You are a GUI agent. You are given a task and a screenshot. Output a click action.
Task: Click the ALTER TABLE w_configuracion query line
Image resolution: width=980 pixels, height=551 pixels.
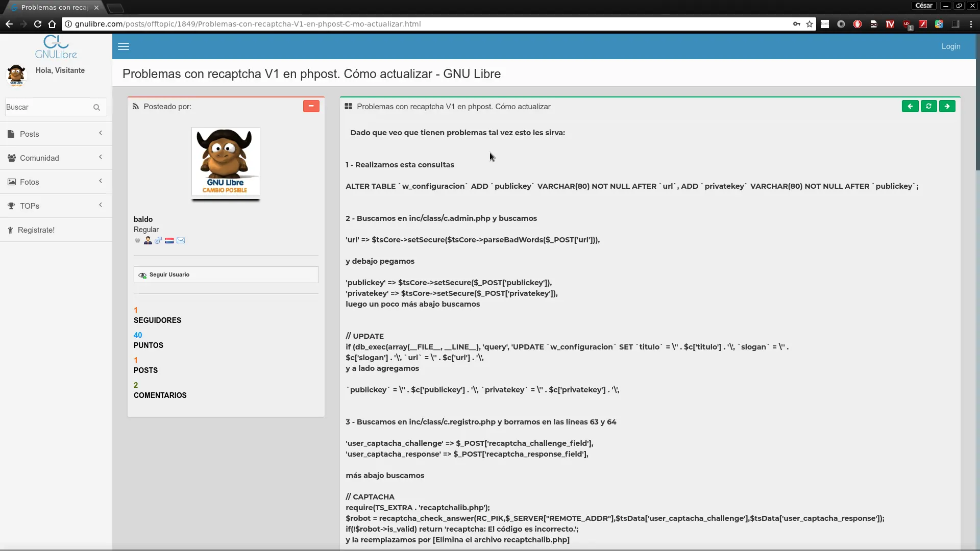pos(632,186)
